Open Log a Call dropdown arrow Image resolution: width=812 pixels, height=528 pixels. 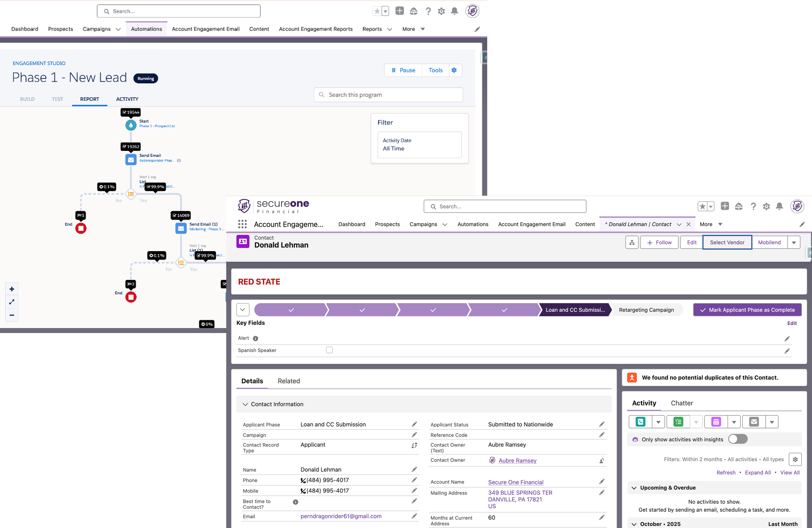coord(659,422)
